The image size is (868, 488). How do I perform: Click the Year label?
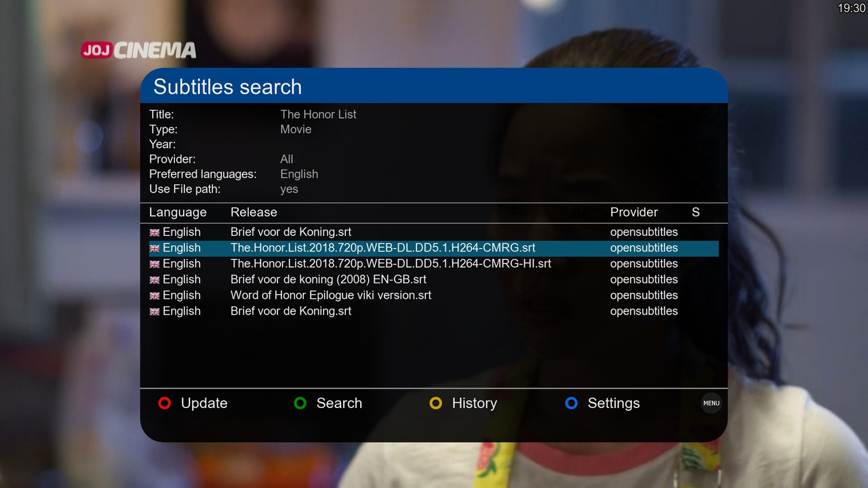coord(162,144)
